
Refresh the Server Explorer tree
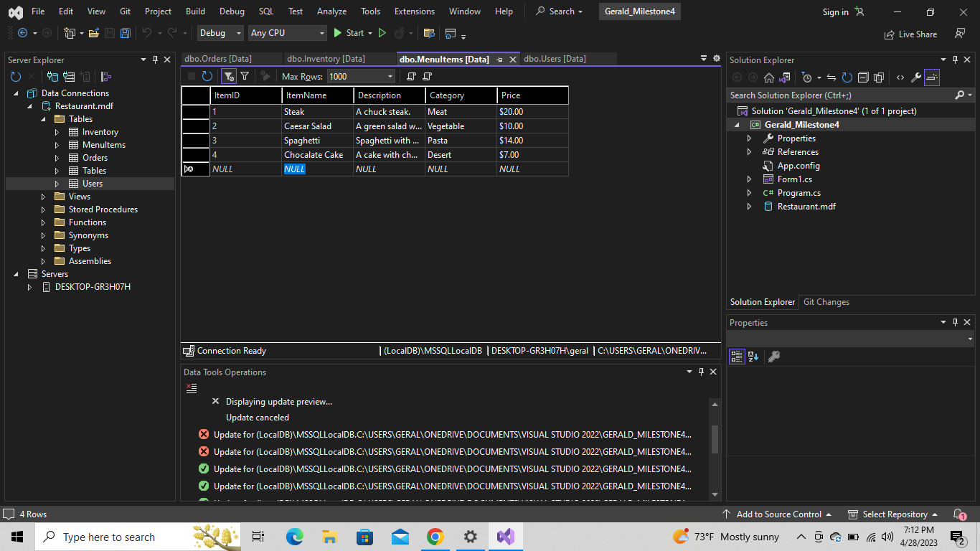tap(14, 77)
